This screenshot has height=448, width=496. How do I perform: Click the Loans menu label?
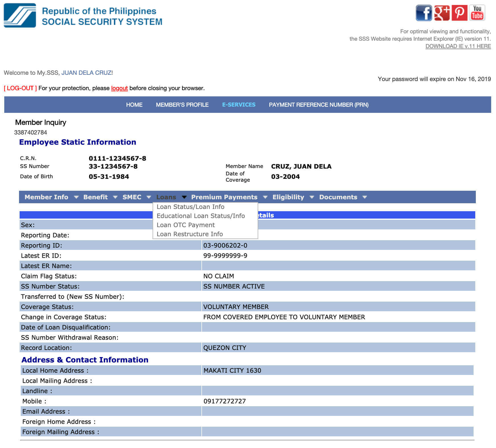coord(166,197)
